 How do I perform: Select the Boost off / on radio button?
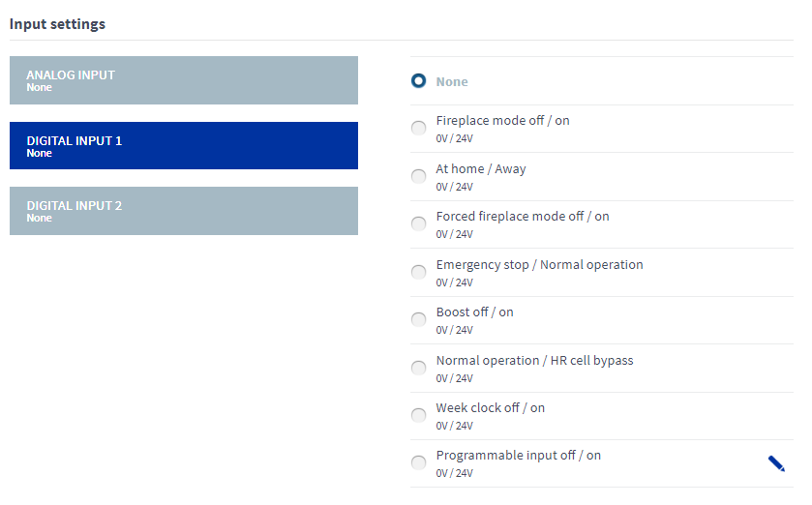(x=418, y=320)
